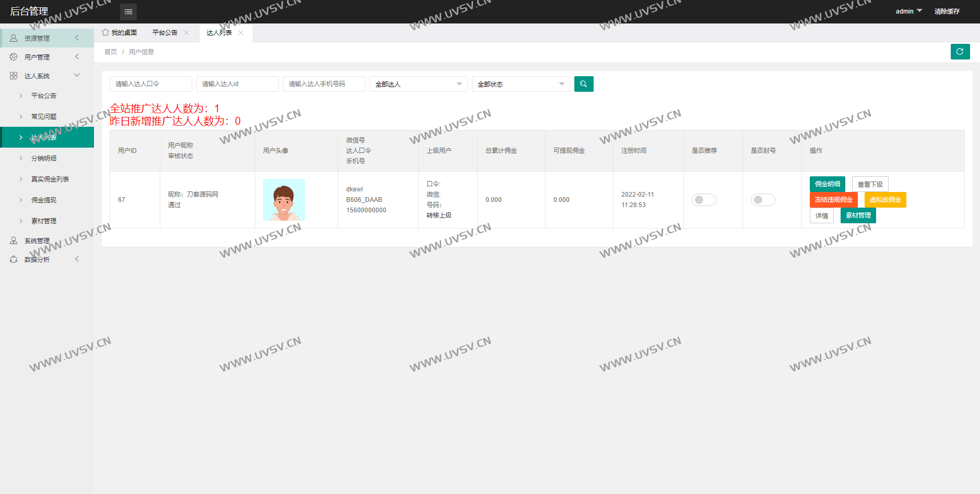Click the 数据分析 icon in the sidebar
Screen dimensions: 980x494
(14, 259)
